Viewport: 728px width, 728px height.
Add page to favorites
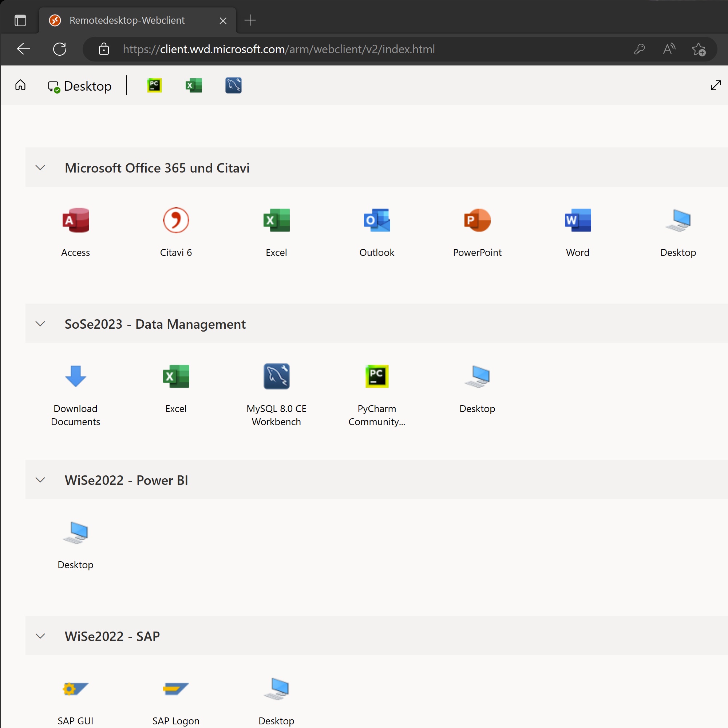click(x=699, y=49)
